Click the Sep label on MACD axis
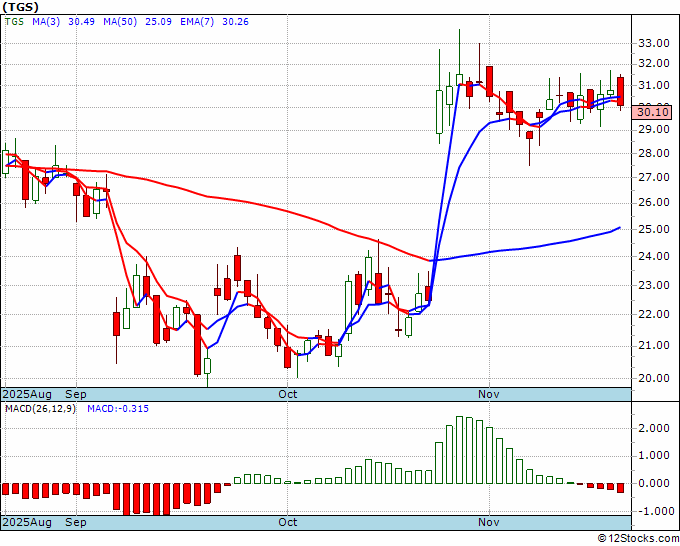680x546 pixels. (x=76, y=522)
